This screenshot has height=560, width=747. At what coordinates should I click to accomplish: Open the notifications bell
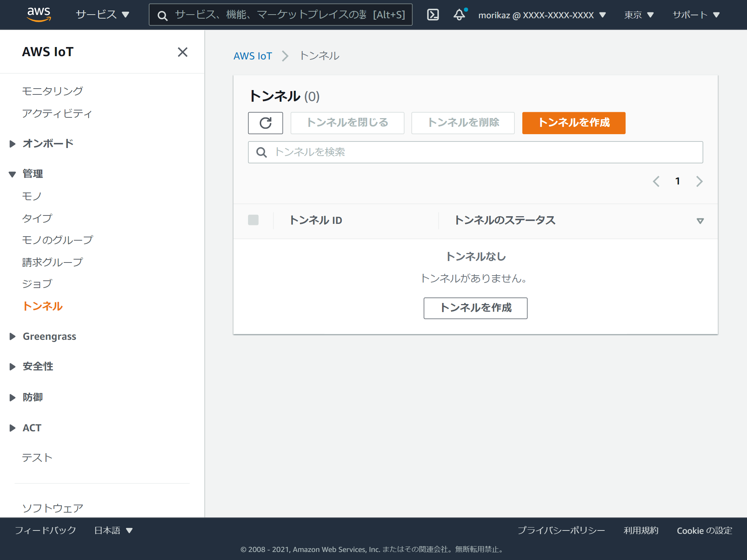pos(458,15)
